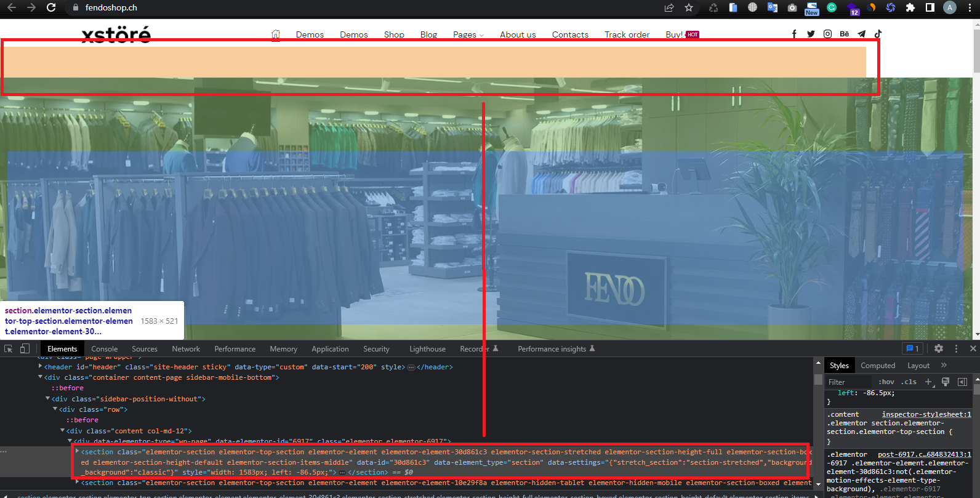Collapse the row div node
Screen dimensions: 980x498
click(x=55, y=409)
